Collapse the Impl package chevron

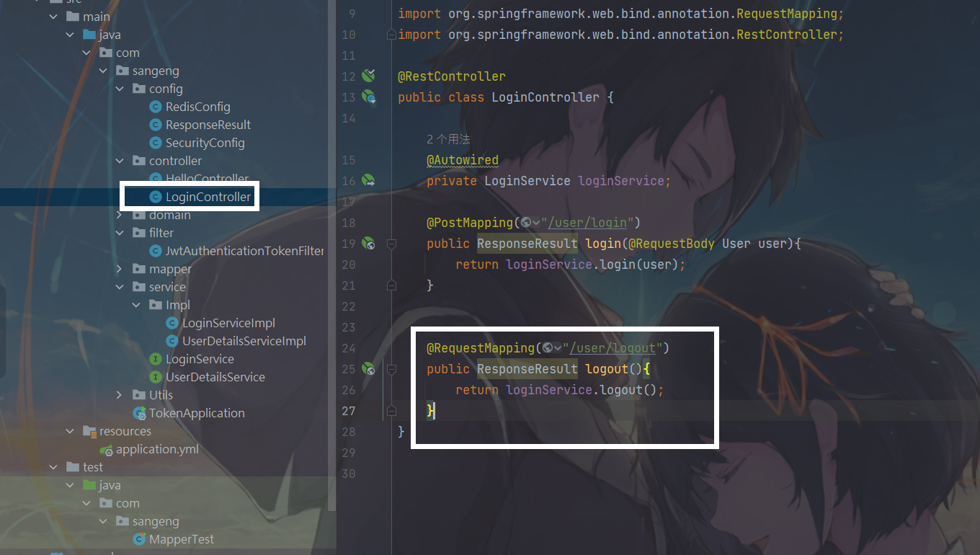[x=136, y=305]
